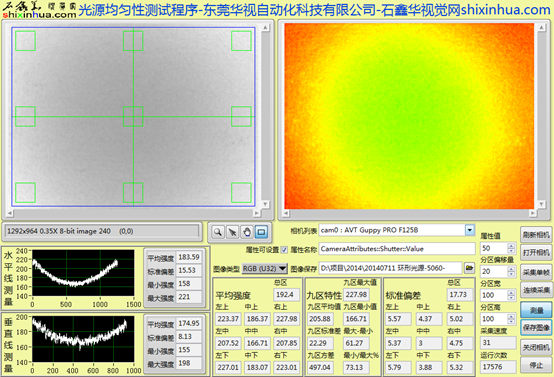Start 连续采集 continuous capture
Screen dimensions: 554x377
536,290
